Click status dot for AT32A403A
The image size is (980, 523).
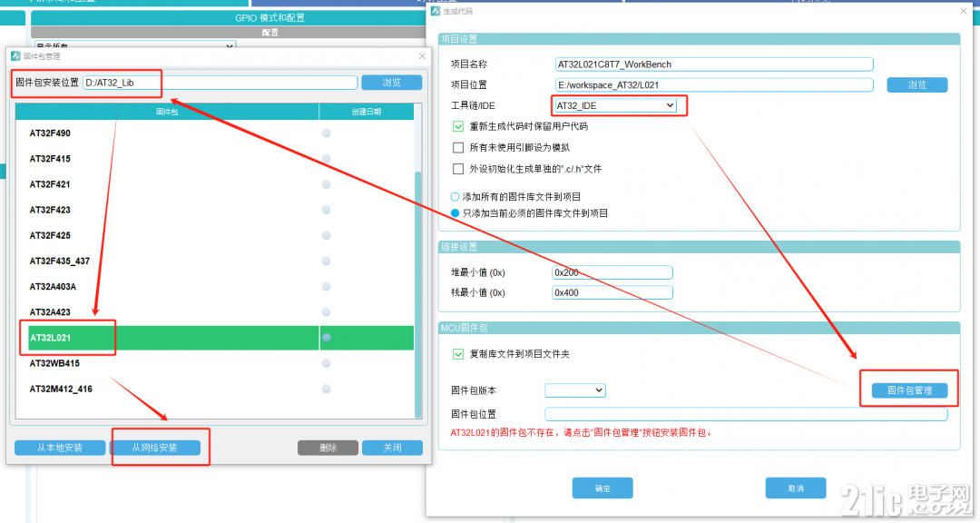click(327, 287)
